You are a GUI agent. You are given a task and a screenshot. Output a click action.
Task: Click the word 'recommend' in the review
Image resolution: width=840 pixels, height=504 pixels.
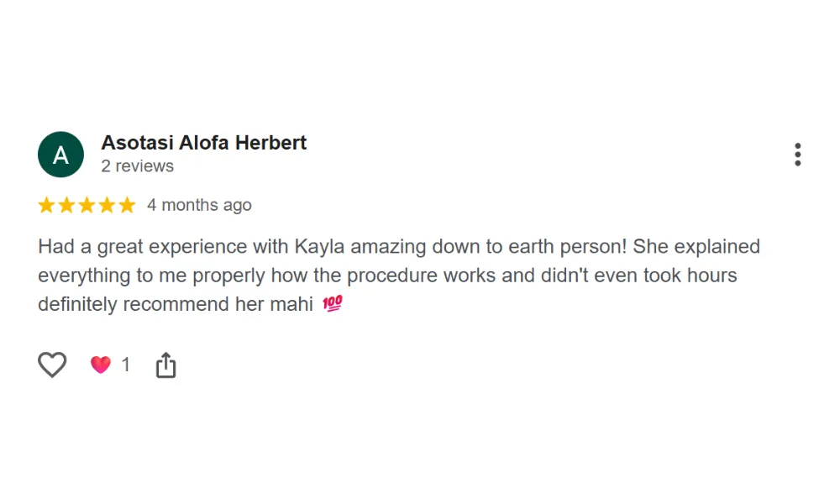(x=176, y=304)
